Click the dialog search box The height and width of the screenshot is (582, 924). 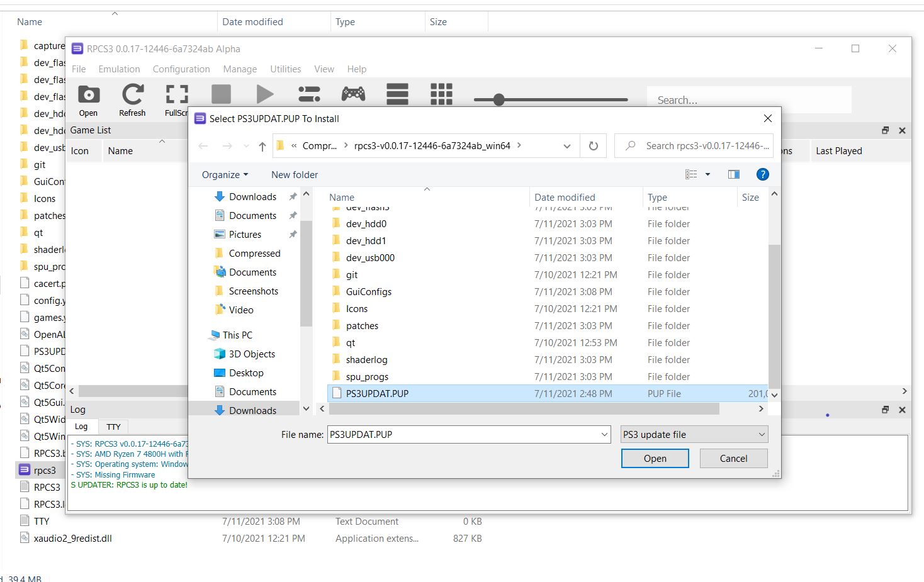point(694,146)
